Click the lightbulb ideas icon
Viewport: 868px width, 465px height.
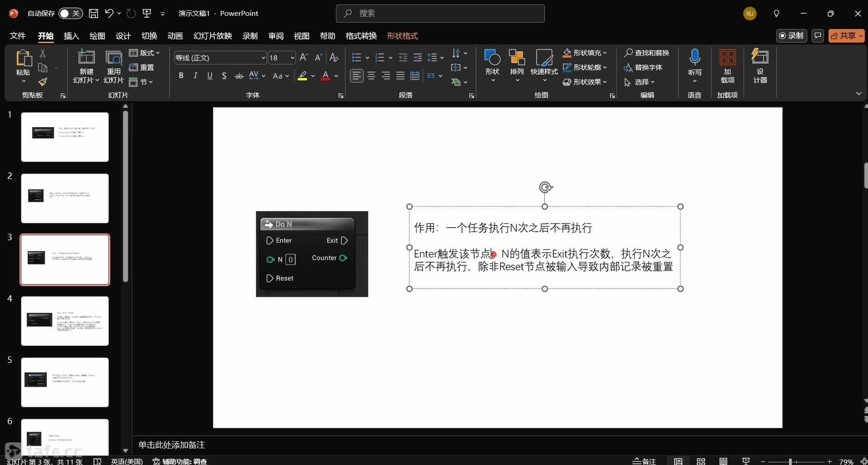coord(776,14)
